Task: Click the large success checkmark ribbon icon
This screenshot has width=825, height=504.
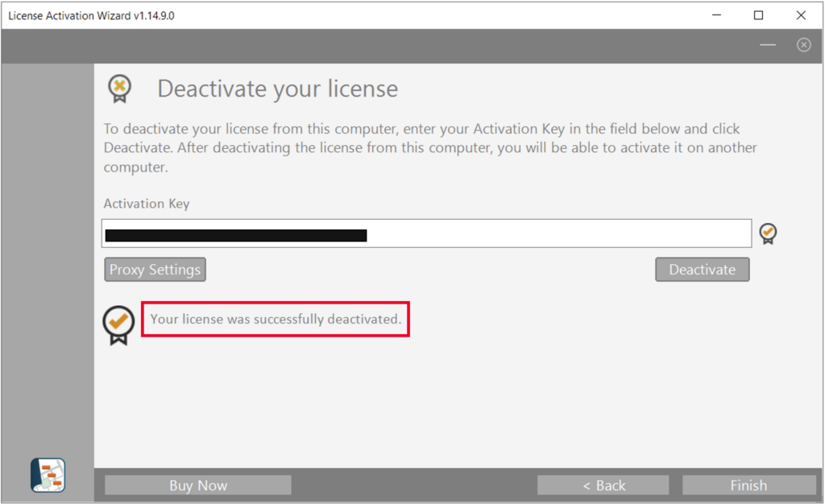Action: coord(118,325)
